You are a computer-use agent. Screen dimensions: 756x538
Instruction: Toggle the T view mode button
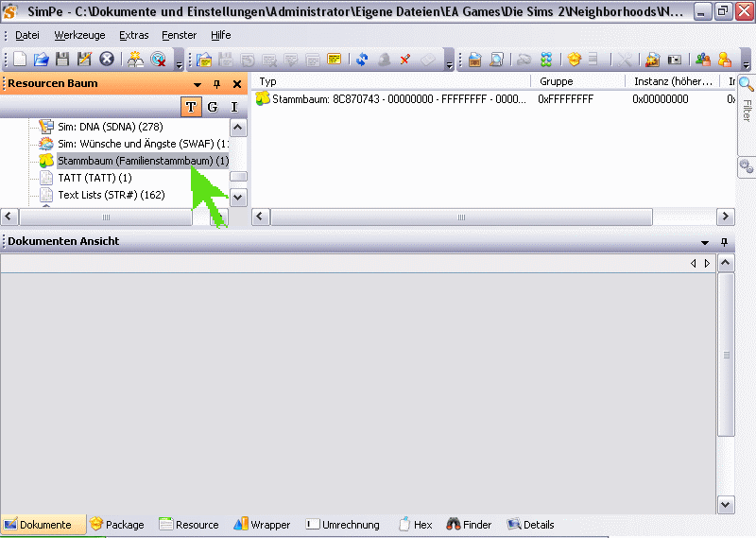click(x=191, y=107)
